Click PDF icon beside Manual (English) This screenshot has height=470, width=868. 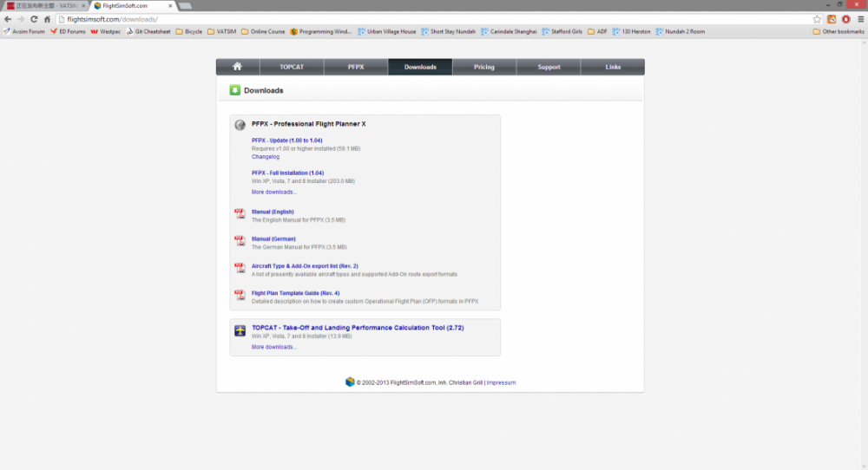(x=240, y=213)
